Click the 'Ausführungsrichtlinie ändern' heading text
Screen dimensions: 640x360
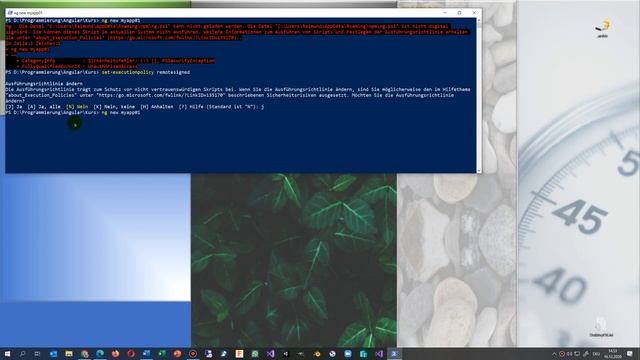click(x=44, y=84)
